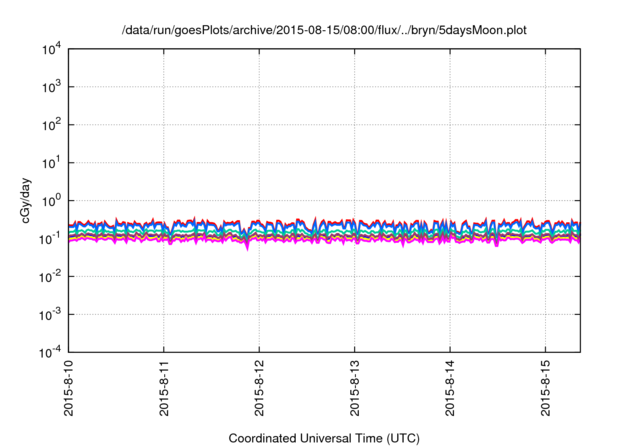Viewport: 640px width, 448px height.
Task: Click the Coordinated Universal Time (UTC) label
Action: [x=324, y=438]
